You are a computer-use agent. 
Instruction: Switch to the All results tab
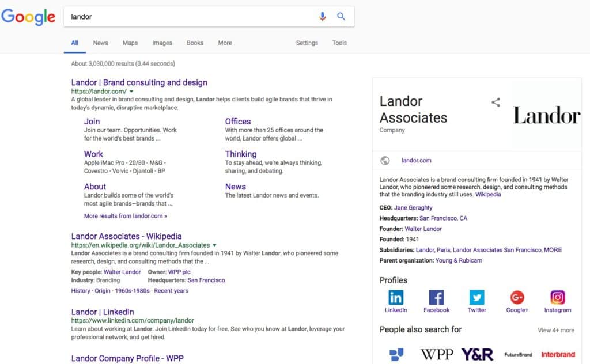pyautogui.click(x=75, y=43)
